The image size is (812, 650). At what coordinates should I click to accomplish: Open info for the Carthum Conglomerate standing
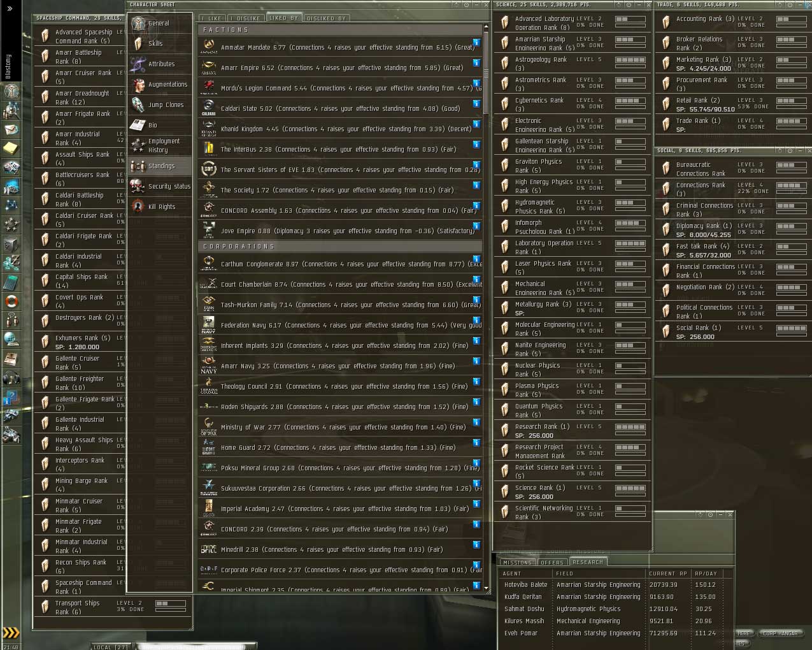476,259
